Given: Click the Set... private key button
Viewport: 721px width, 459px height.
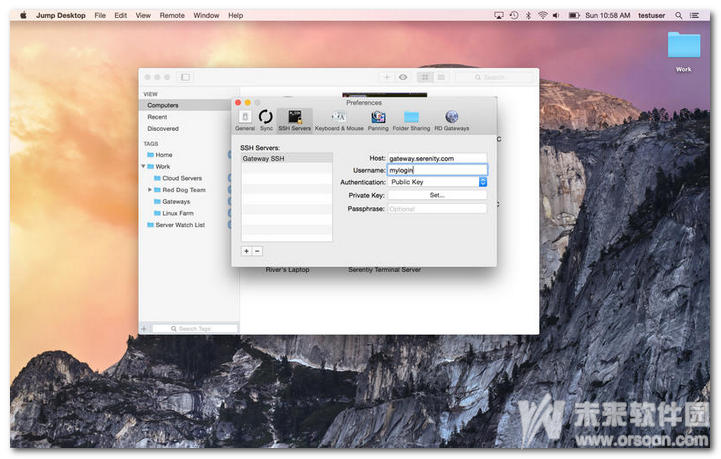Looking at the screenshot, I should [437, 195].
